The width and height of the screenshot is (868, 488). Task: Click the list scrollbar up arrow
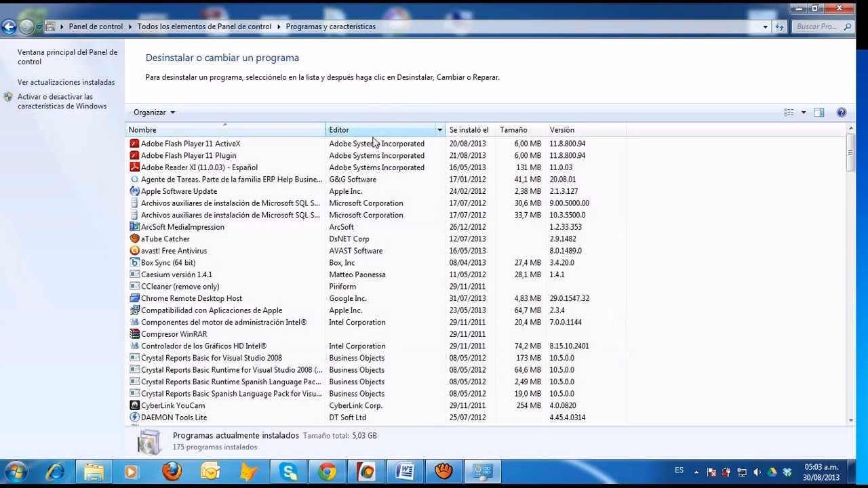pos(851,129)
